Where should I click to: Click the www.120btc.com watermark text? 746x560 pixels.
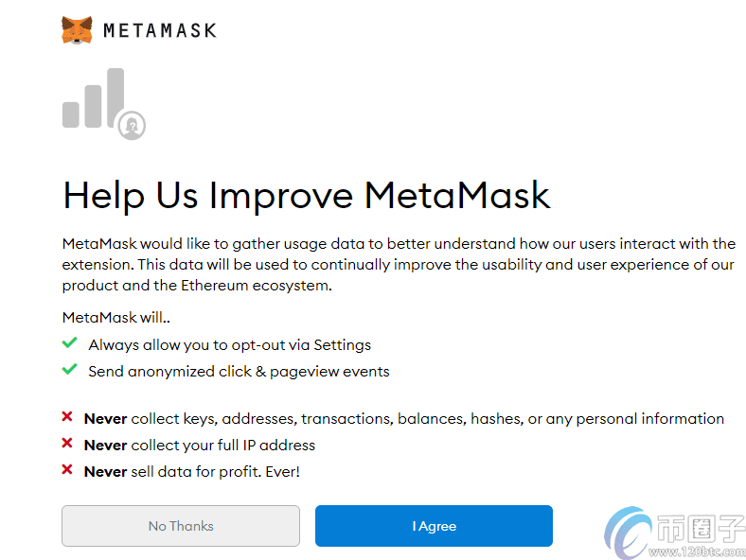698,551
